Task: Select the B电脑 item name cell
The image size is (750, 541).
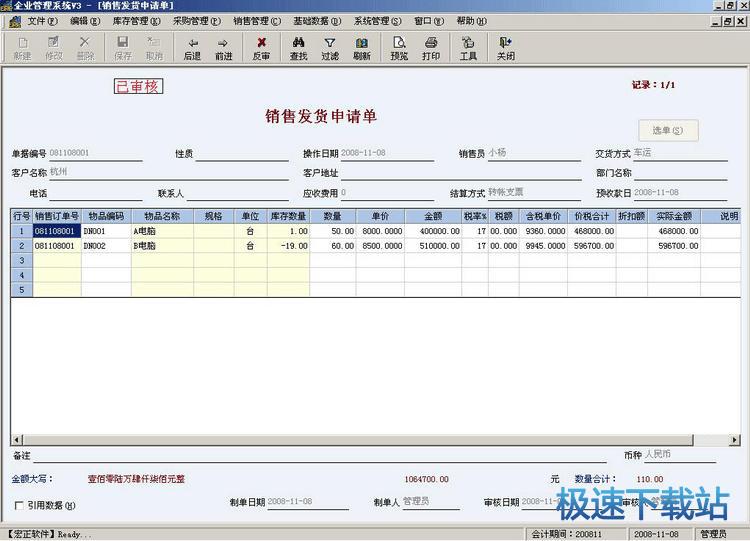Action: pyautogui.click(x=162, y=246)
